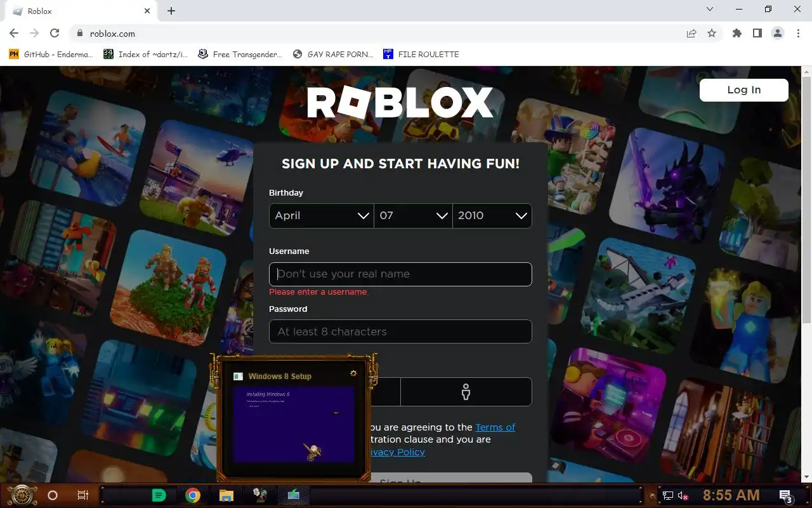Click the red "Please enter a username." message
The height and width of the screenshot is (508, 812).
click(319, 292)
